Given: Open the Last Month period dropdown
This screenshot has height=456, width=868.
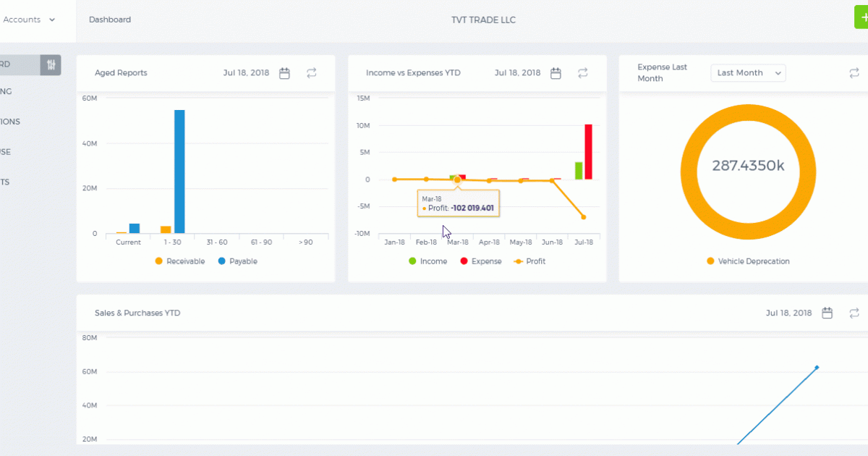Looking at the screenshot, I should 748,73.
